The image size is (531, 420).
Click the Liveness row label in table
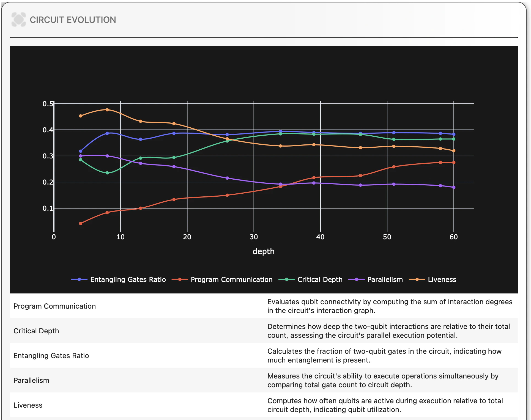click(x=28, y=405)
